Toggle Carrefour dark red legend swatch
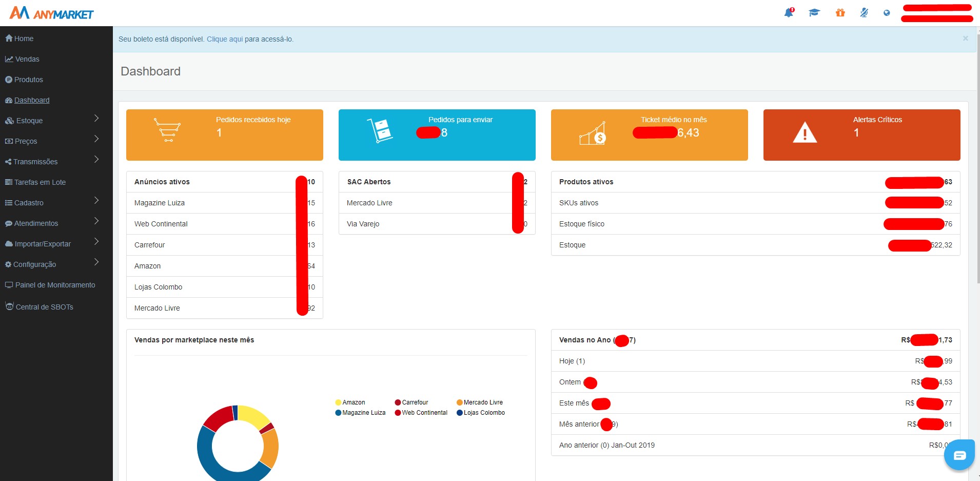980x481 pixels. coord(398,402)
